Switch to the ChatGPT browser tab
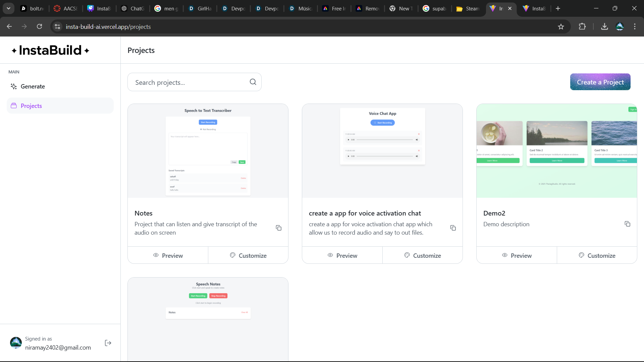The image size is (644, 362). [133, 8]
